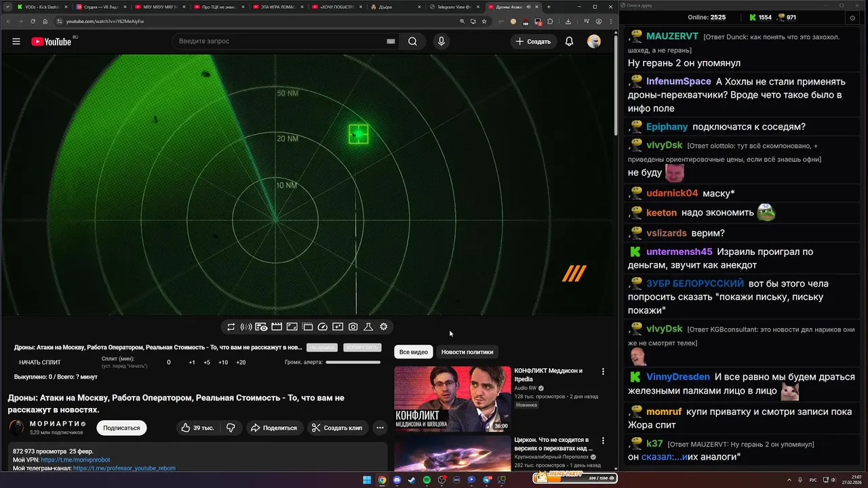Open the YouTube account avatar menu
The height and width of the screenshot is (488, 868).
click(594, 41)
